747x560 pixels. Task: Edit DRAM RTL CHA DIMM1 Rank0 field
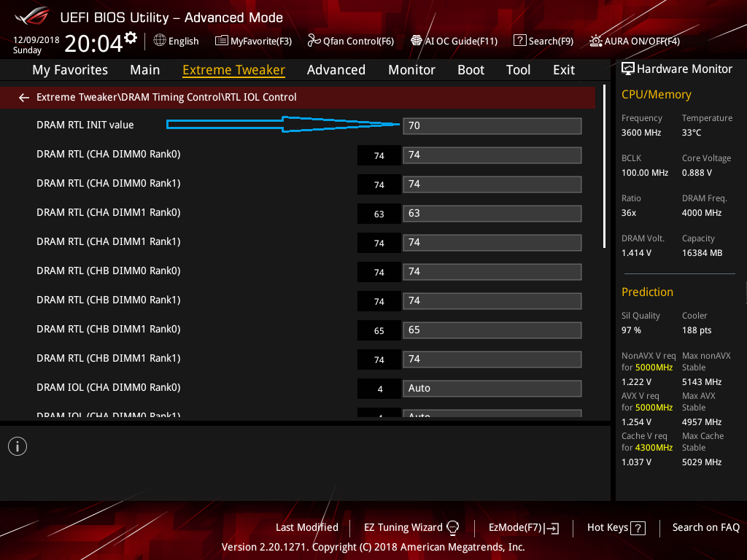[492, 214]
